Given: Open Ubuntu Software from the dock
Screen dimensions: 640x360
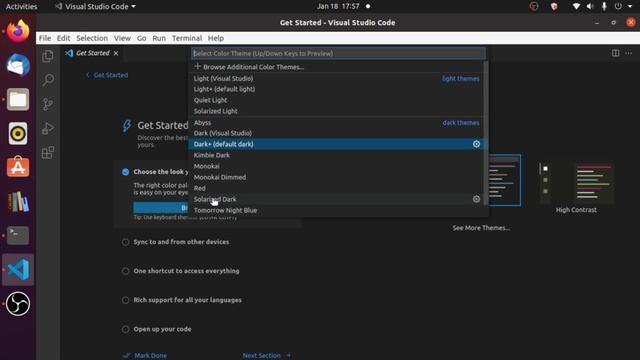Looking at the screenshot, I should click(18, 167).
